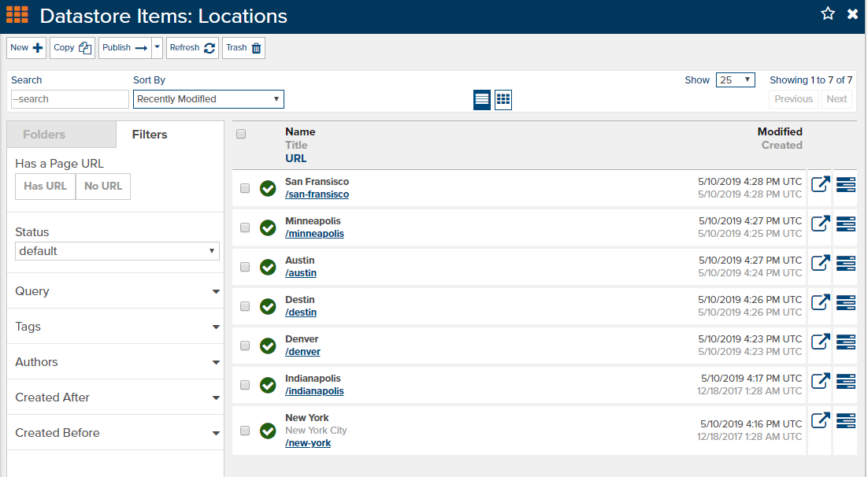The width and height of the screenshot is (868, 477).
Task: Open the /indianapolis URL link
Action: [314, 390]
